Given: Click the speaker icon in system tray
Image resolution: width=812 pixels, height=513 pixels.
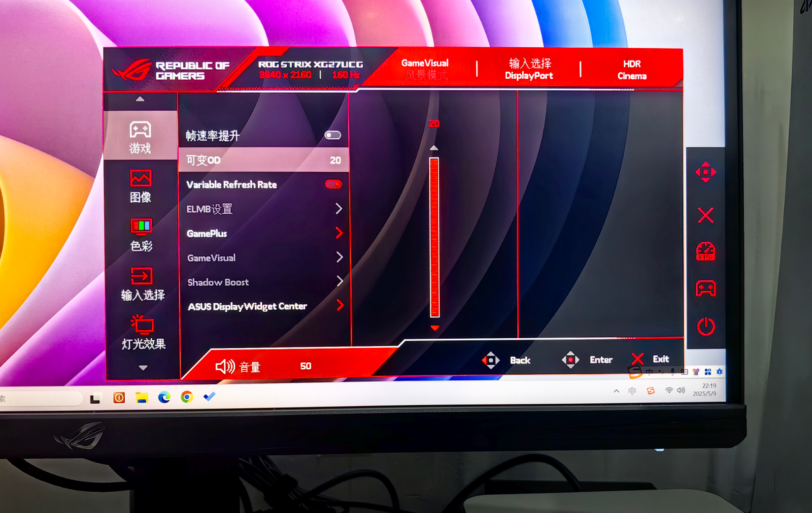Looking at the screenshot, I should pyautogui.click(x=681, y=390).
